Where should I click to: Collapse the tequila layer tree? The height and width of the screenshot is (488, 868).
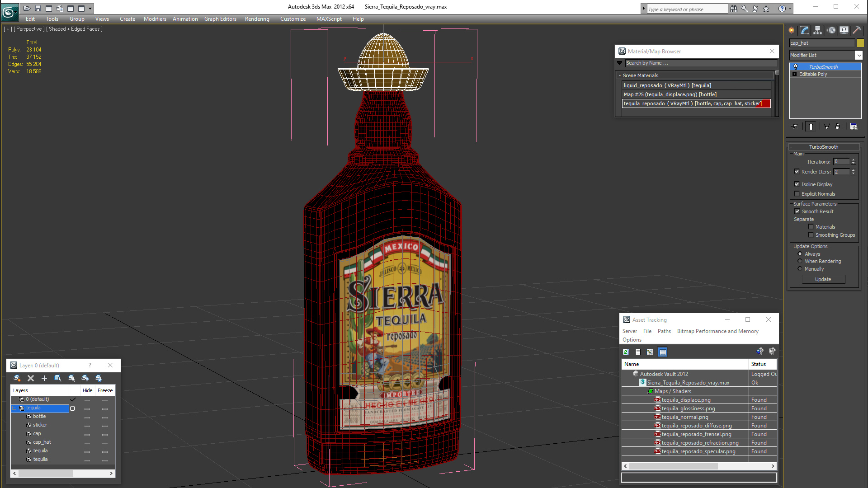click(x=14, y=408)
